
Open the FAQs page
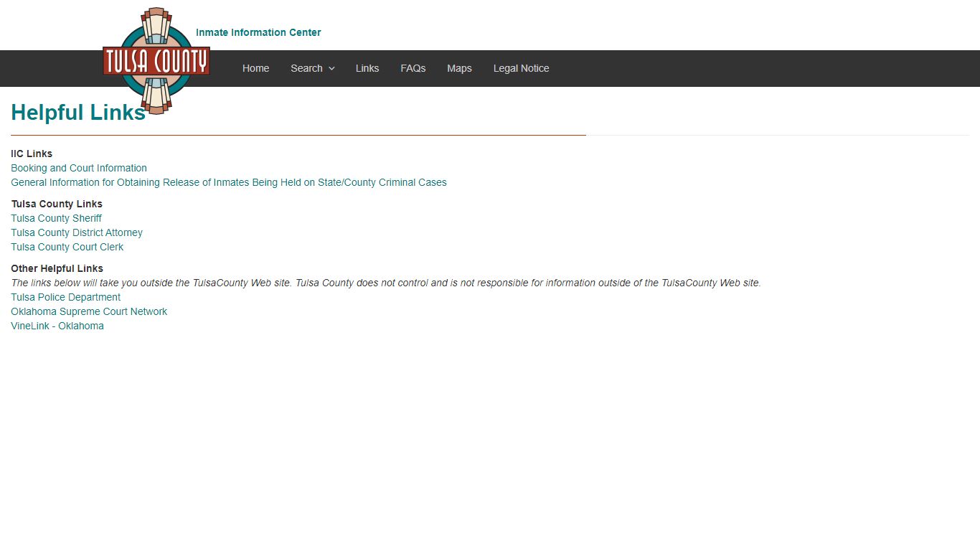(x=413, y=68)
